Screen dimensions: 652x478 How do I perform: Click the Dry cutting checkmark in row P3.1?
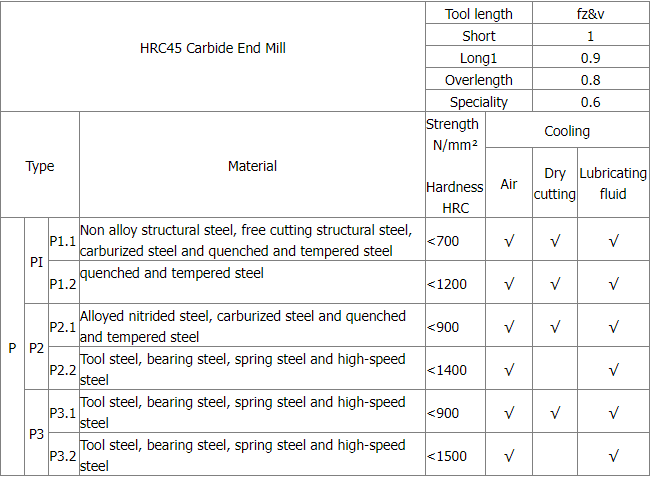554,413
